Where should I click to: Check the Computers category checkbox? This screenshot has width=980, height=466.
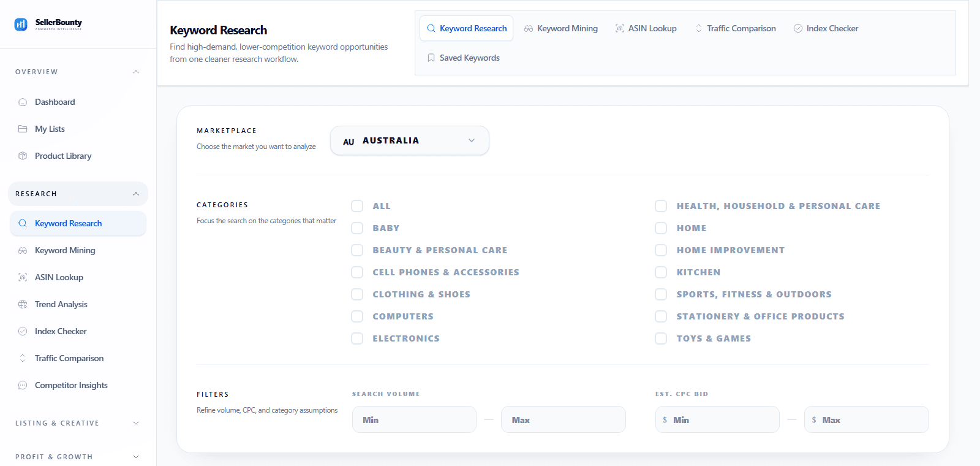357,316
